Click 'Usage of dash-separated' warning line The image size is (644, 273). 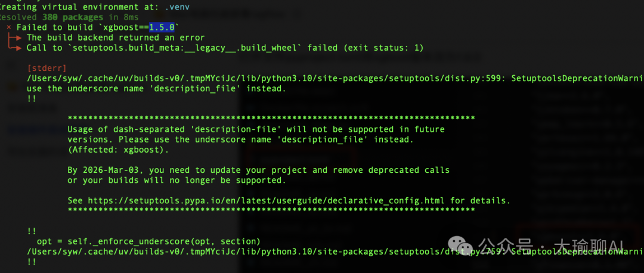256,129
